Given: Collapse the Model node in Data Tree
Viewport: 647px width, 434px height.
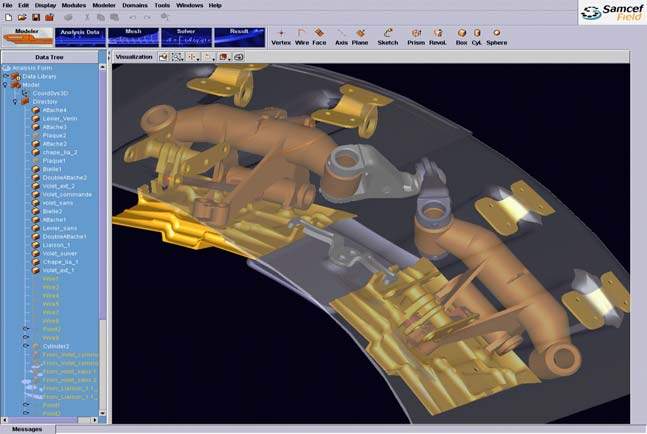Looking at the screenshot, I should [x=5, y=85].
